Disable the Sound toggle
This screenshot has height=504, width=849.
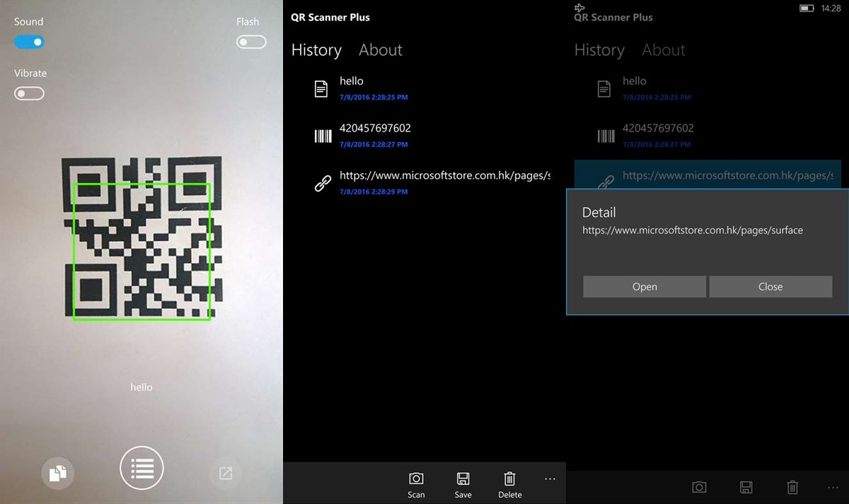click(x=29, y=42)
